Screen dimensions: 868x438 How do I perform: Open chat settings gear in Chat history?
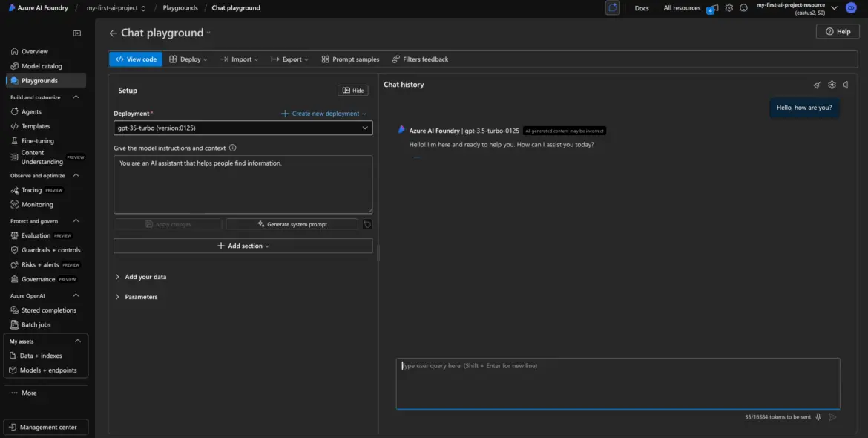tap(832, 85)
